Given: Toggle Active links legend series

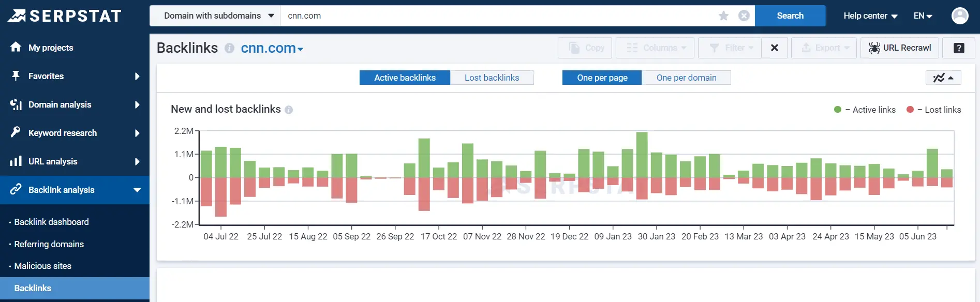Looking at the screenshot, I should tap(865, 110).
